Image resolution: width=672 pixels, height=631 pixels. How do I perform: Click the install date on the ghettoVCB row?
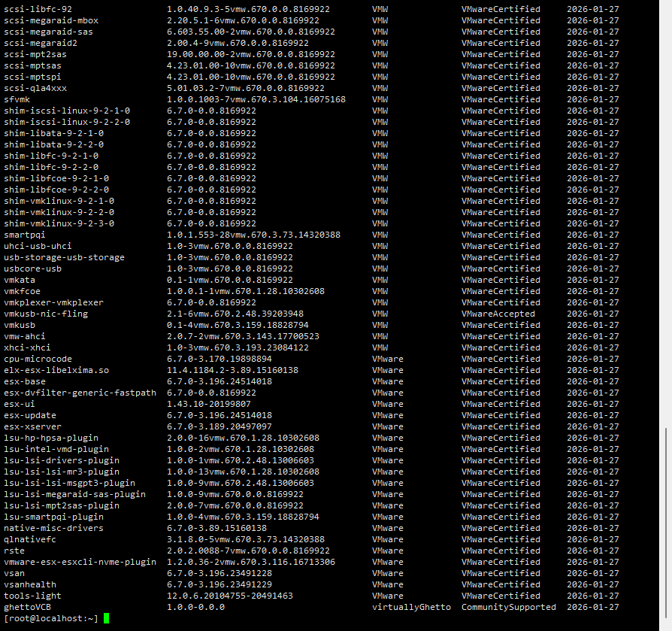592,607
